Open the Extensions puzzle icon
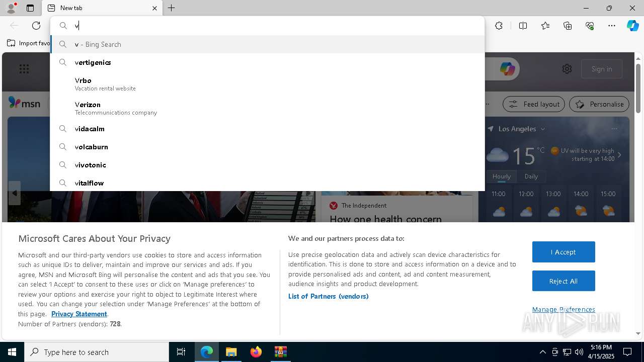The image size is (644, 362). pos(499,26)
